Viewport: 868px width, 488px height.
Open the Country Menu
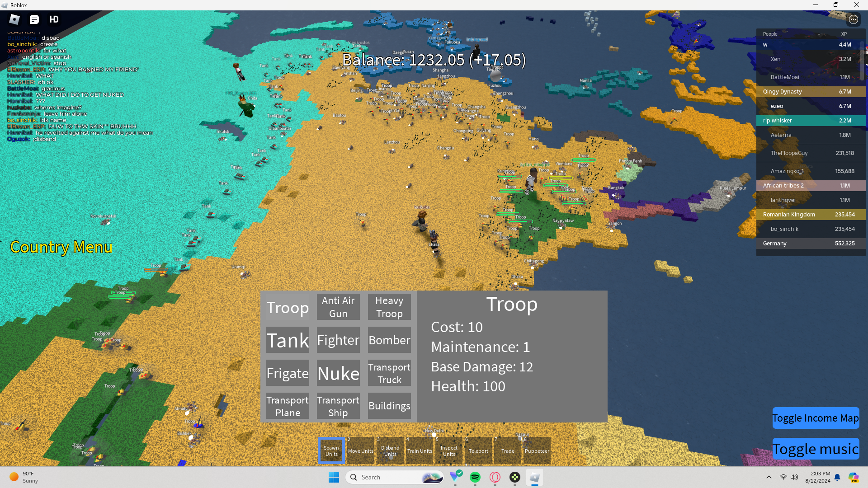pyautogui.click(x=61, y=247)
